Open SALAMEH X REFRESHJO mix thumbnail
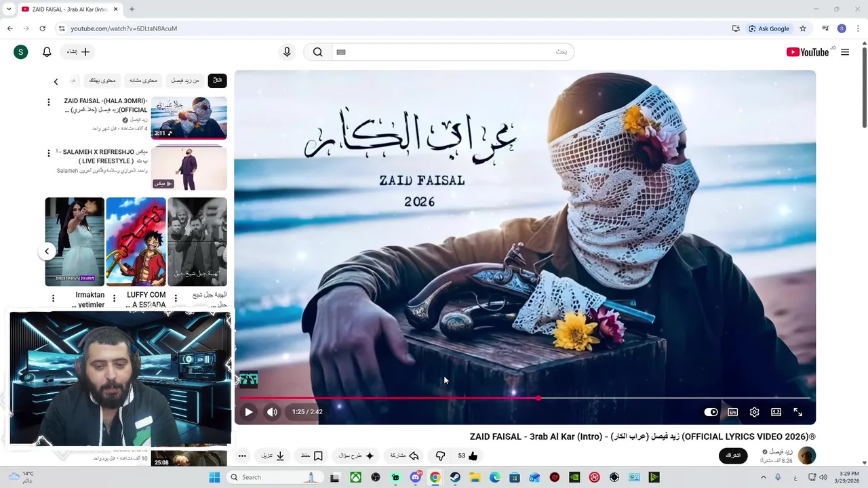The height and width of the screenshot is (488, 868). click(x=189, y=167)
